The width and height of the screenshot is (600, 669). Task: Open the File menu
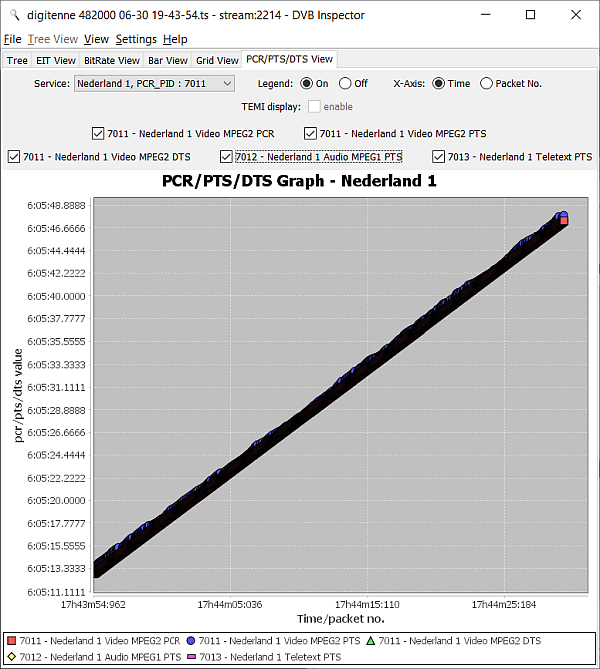click(x=12, y=39)
